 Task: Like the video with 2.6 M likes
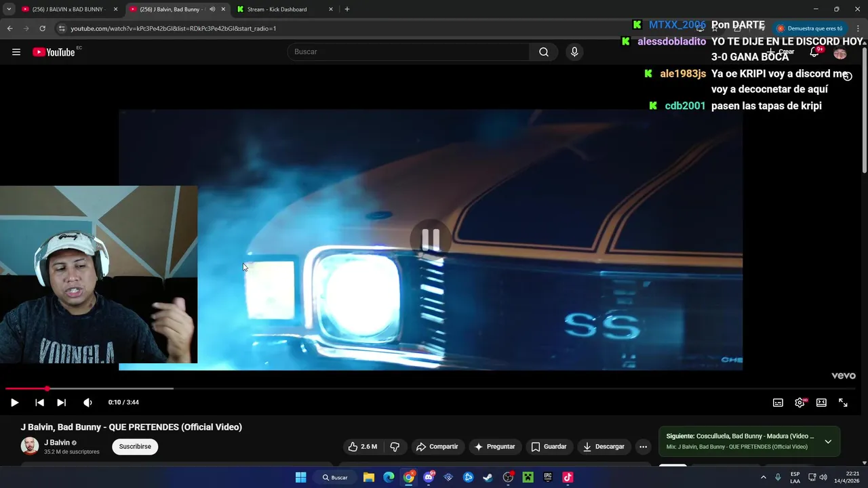362,447
